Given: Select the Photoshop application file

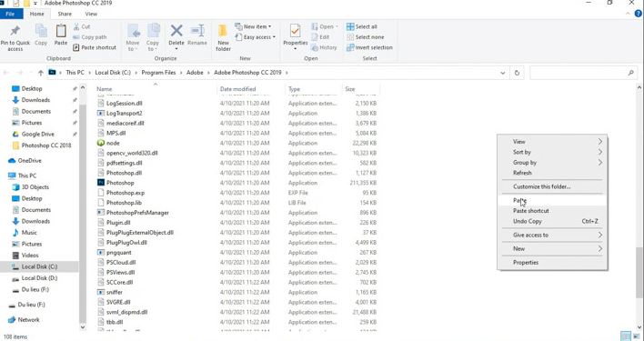Looking at the screenshot, I should click(120, 183).
